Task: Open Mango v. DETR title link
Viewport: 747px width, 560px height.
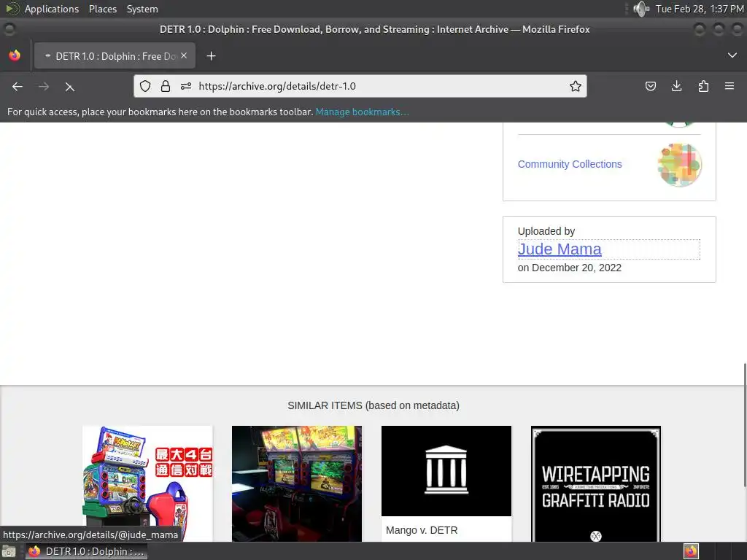Action: tap(422, 531)
